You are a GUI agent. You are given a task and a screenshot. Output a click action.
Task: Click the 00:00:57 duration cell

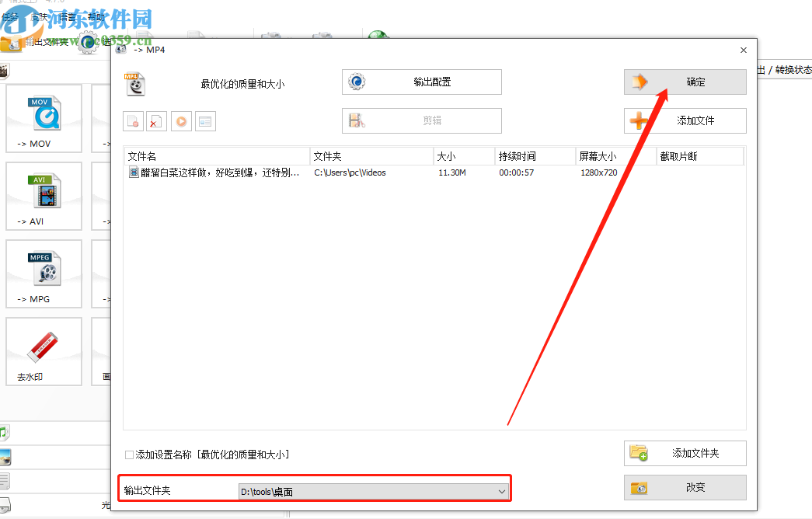point(516,172)
